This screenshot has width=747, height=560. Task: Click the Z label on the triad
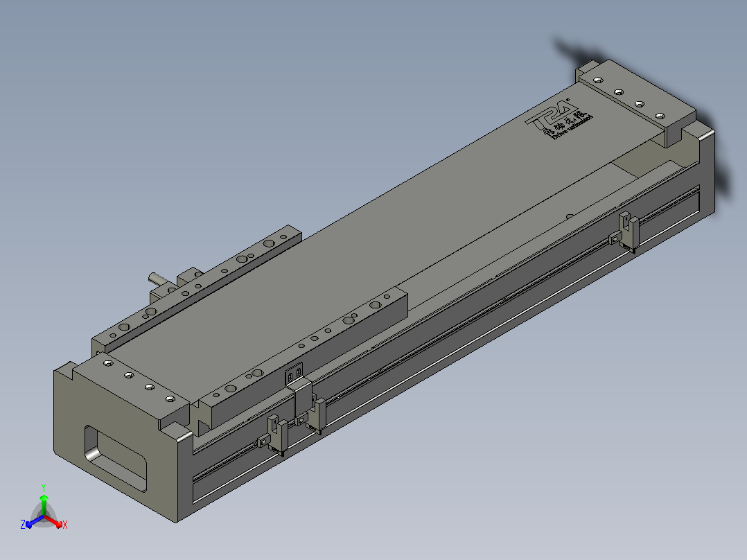pyautogui.click(x=22, y=525)
